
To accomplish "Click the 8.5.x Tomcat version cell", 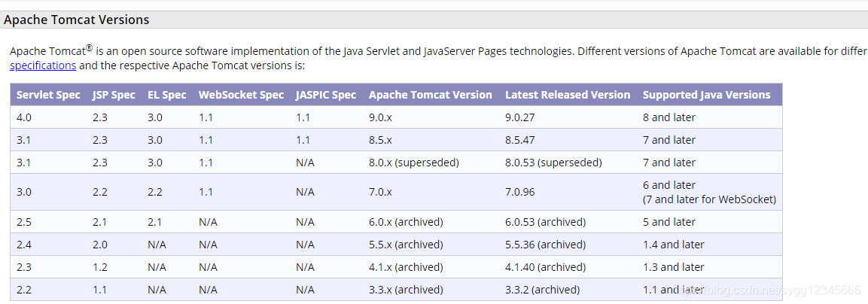I will 380,140.
